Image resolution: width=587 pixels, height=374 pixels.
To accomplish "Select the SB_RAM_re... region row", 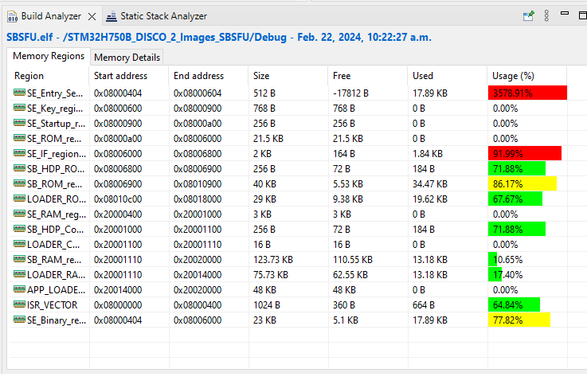I will pos(288,259).
